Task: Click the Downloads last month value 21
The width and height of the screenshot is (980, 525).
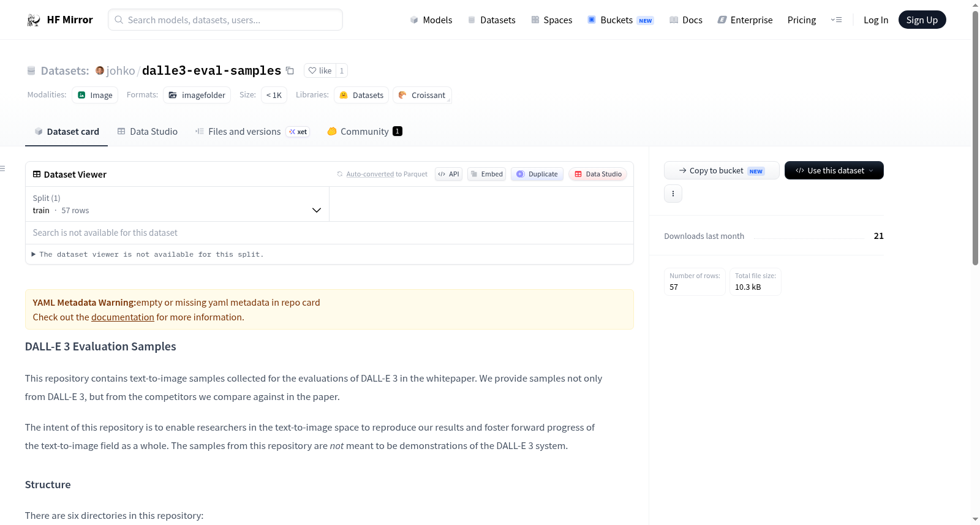Action: tap(879, 236)
